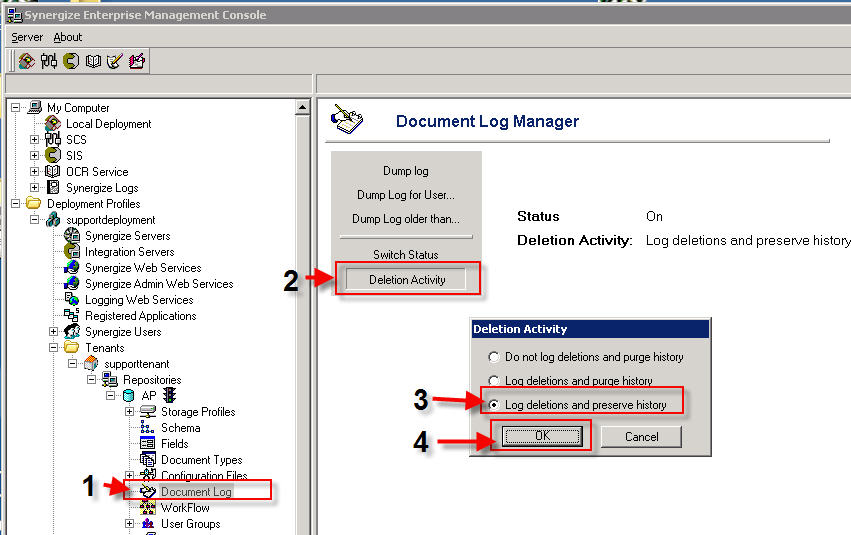The image size is (851, 535).
Task: Select the SIS node icon
Action: 53,155
